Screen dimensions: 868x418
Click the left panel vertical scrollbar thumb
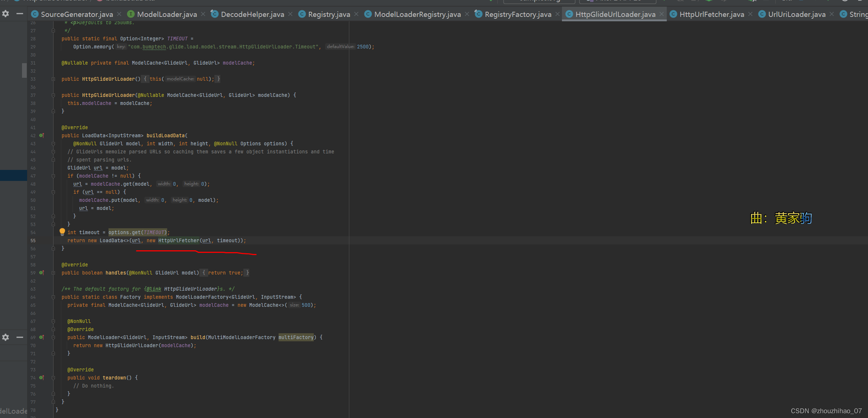click(24, 70)
